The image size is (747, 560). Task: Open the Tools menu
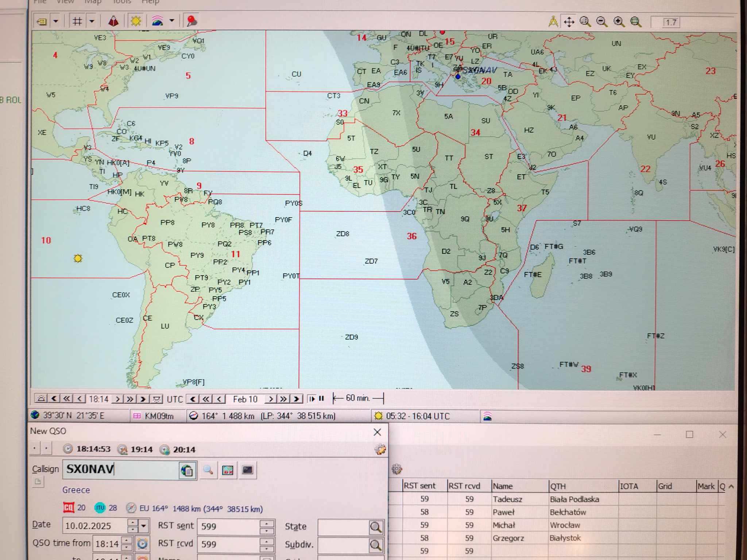(x=121, y=2)
